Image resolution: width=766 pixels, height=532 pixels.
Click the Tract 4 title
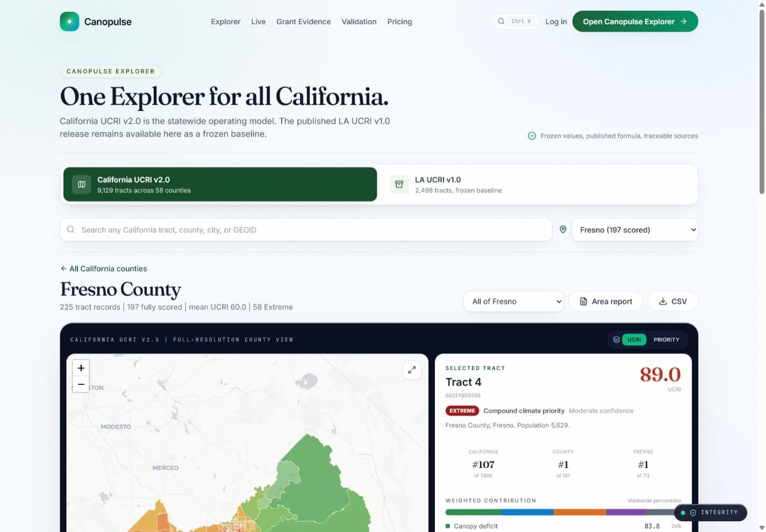463,382
